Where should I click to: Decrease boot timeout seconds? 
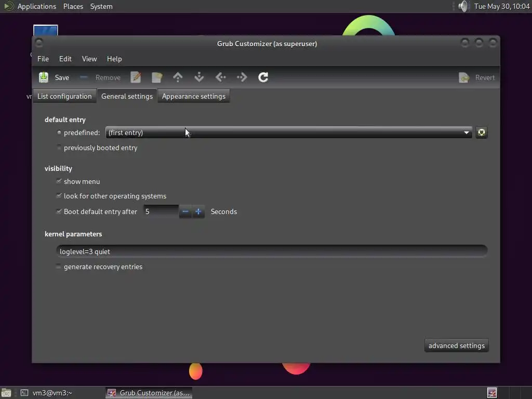click(x=185, y=212)
